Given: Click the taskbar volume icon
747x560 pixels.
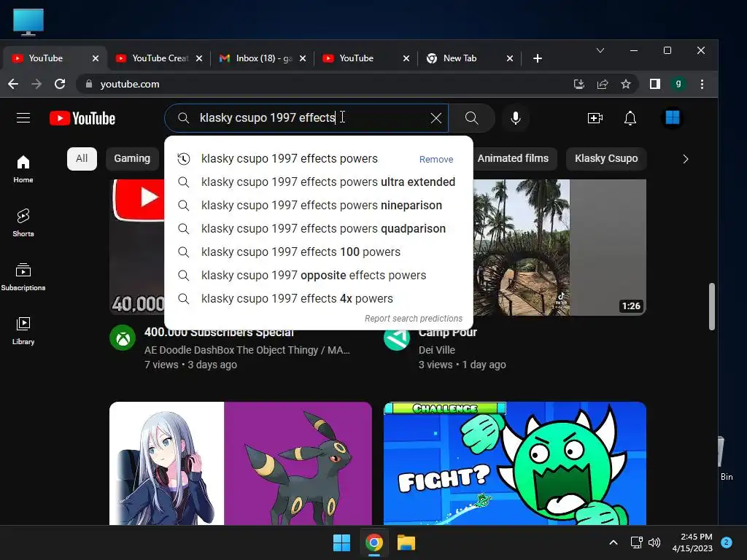Looking at the screenshot, I should point(654,542).
